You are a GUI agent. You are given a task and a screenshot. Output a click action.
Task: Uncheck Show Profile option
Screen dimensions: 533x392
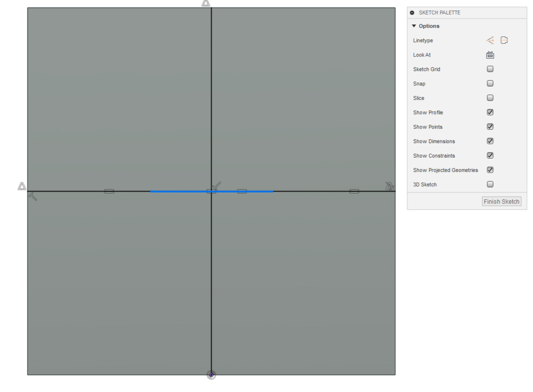(490, 112)
